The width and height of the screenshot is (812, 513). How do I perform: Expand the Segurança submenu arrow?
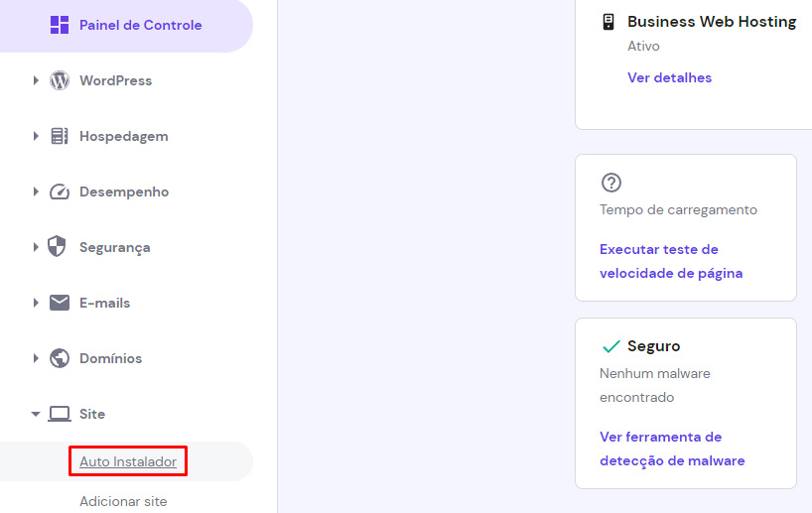click(x=36, y=247)
